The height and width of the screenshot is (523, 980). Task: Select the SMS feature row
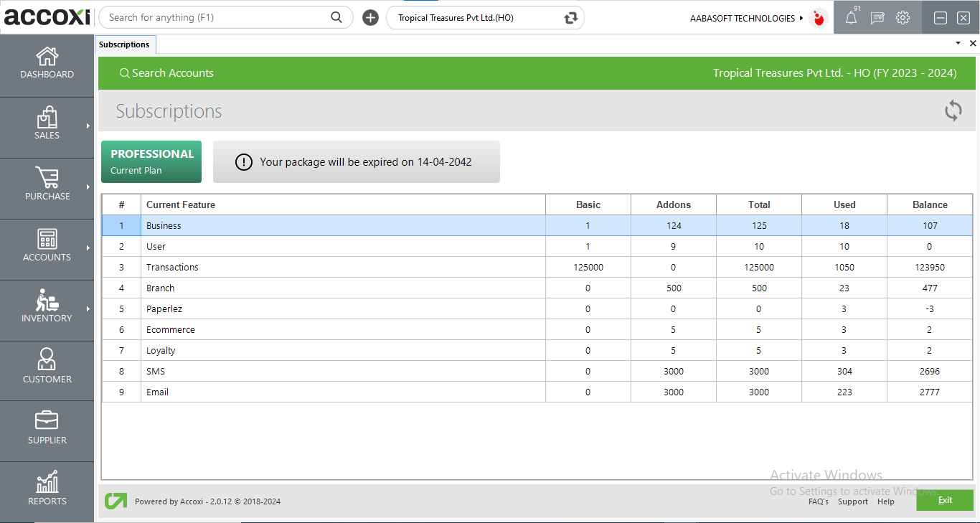click(537, 371)
